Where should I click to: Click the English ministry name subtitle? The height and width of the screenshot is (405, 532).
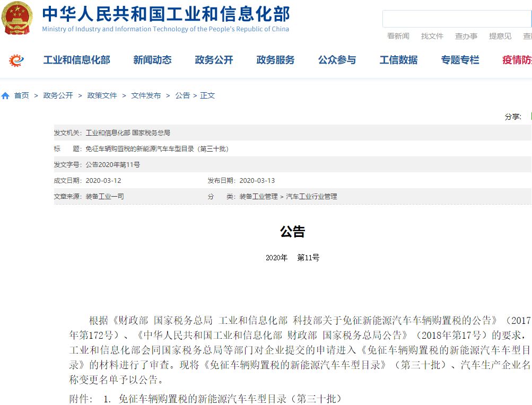165,29
